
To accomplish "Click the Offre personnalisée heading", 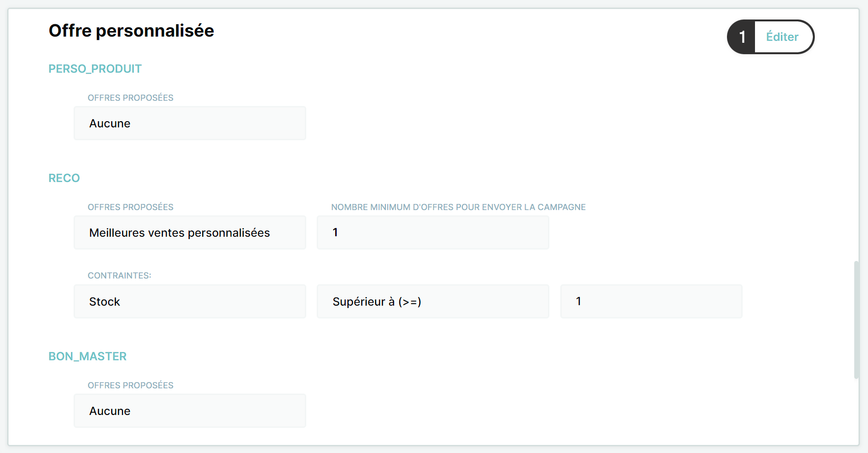I will pos(132,31).
